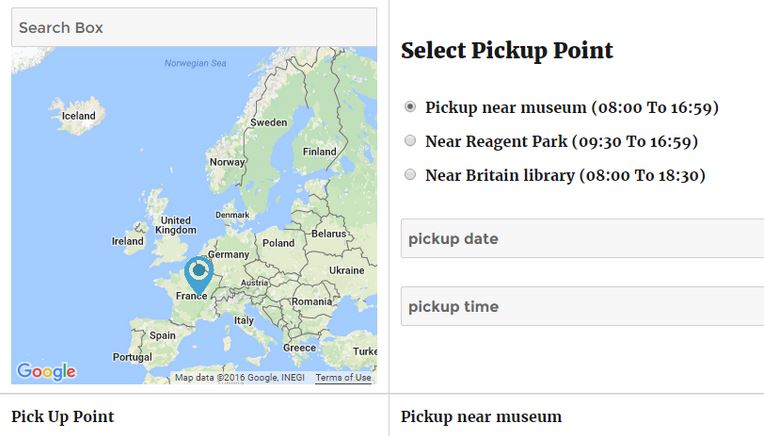The image size is (764, 436).
Task: Click the blue map marker pin over France
Action: tap(198, 274)
